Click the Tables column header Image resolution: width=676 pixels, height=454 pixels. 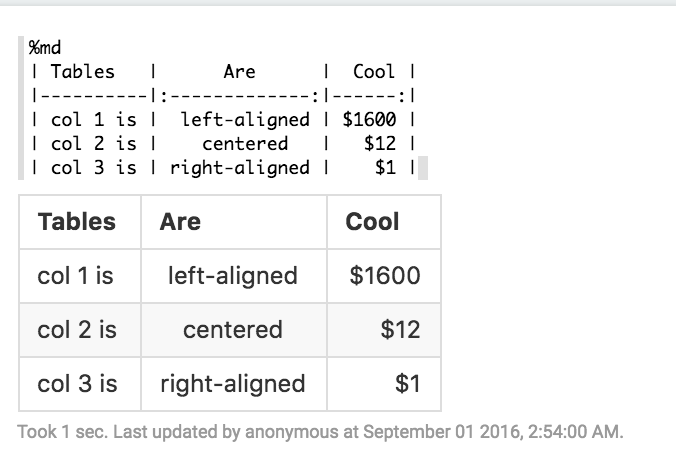77,222
